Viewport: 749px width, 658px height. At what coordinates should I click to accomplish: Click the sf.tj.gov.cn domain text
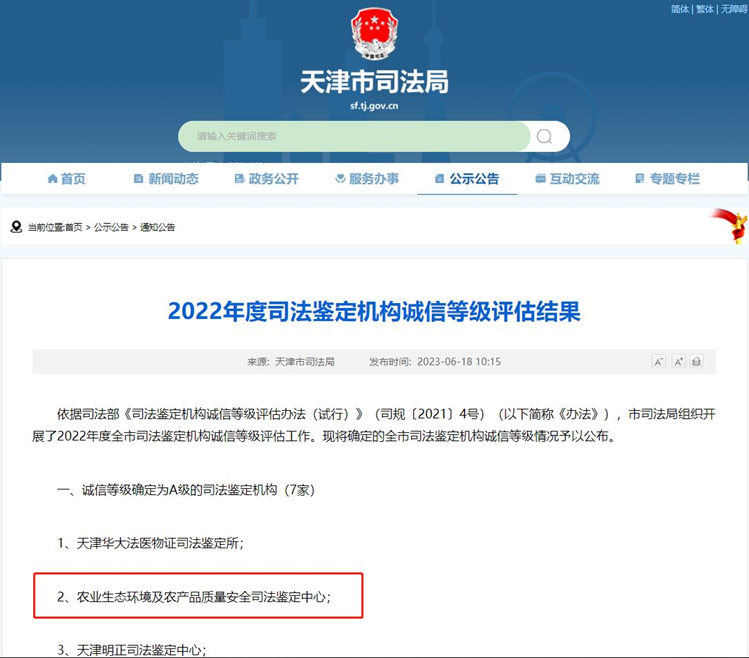[x=374, y=106]
